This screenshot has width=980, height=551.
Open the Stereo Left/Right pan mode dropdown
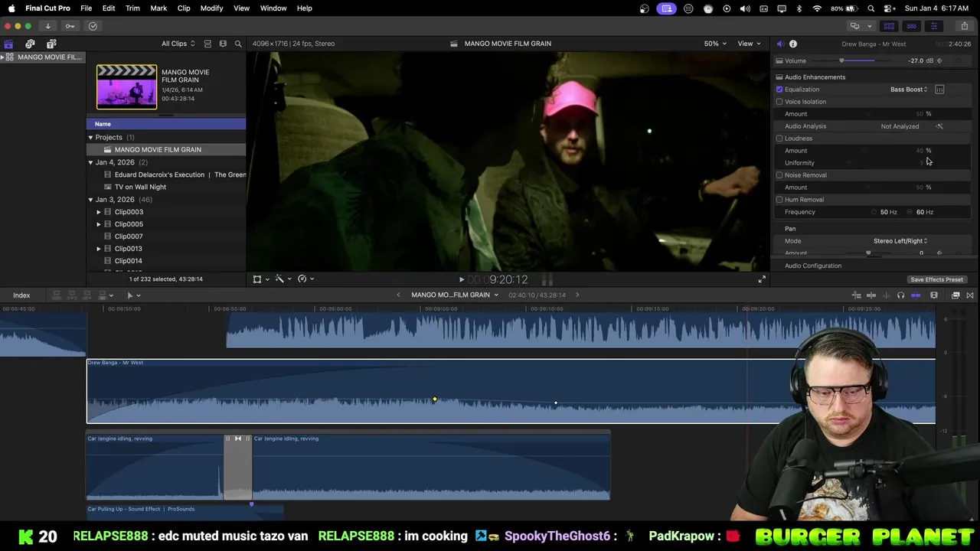click(900, 241)
